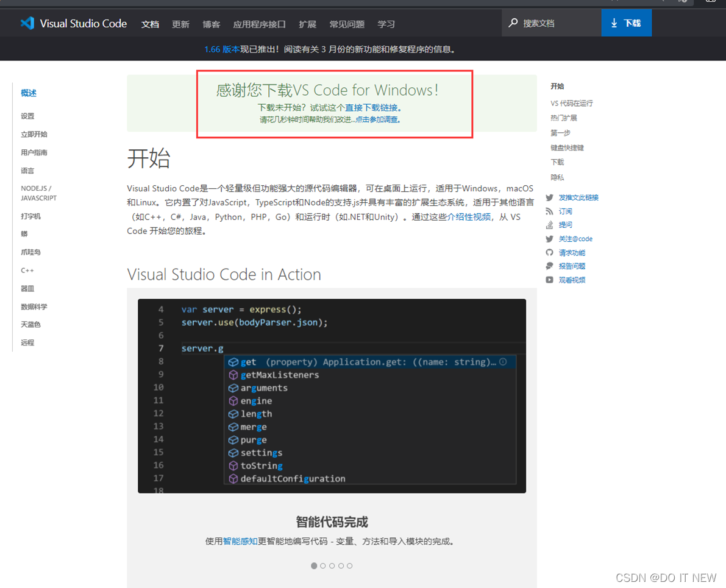Jump to VS 代码在运行 section
This screenshot has width=726, height=588.
[571, 103]
